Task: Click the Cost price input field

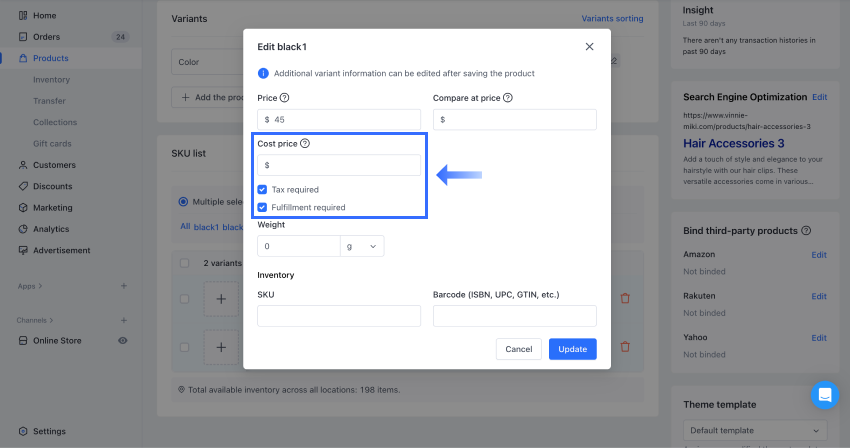Action: click(339, 165)
